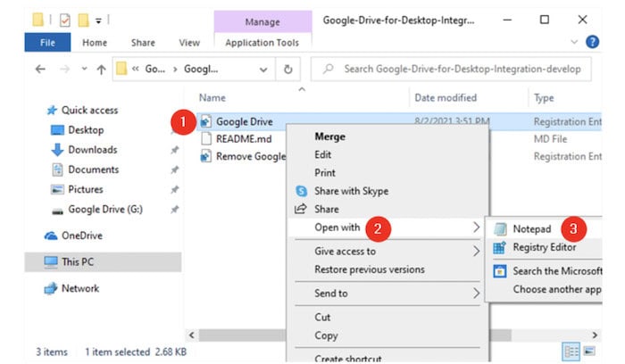Image resolution: width=625 pixels, height=364 pixels.
Task: Switch to the Share ribbon tab
Action: pyautogui.click(x=143, y=43)
